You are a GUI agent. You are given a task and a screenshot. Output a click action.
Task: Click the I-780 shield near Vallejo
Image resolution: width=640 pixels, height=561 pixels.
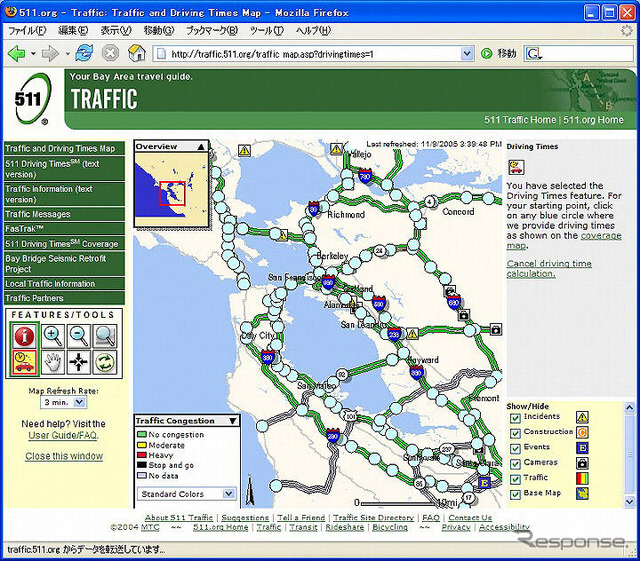point(365,176)
